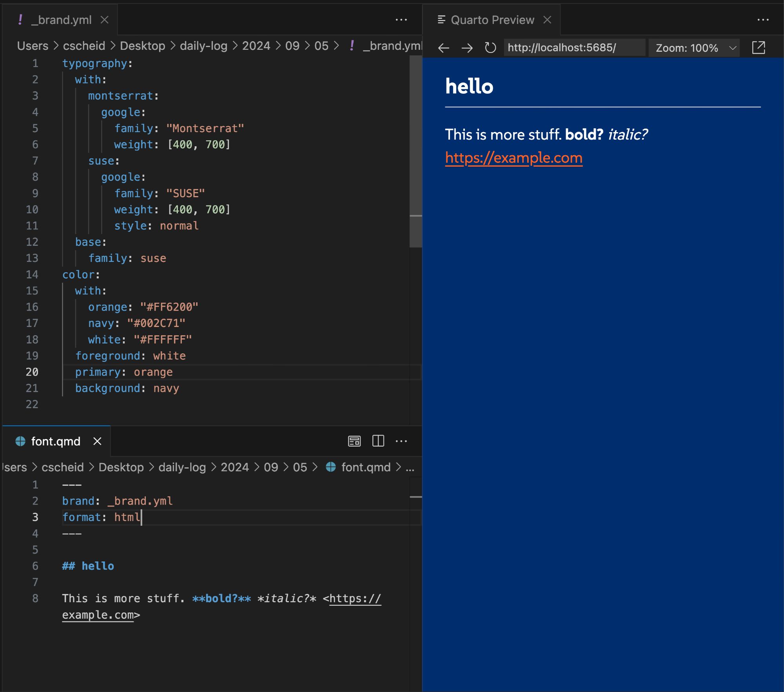784x692 pixels.
Task: Click Desktop in _brand.yml breadcrumb
Action: [x=142, y=46]
